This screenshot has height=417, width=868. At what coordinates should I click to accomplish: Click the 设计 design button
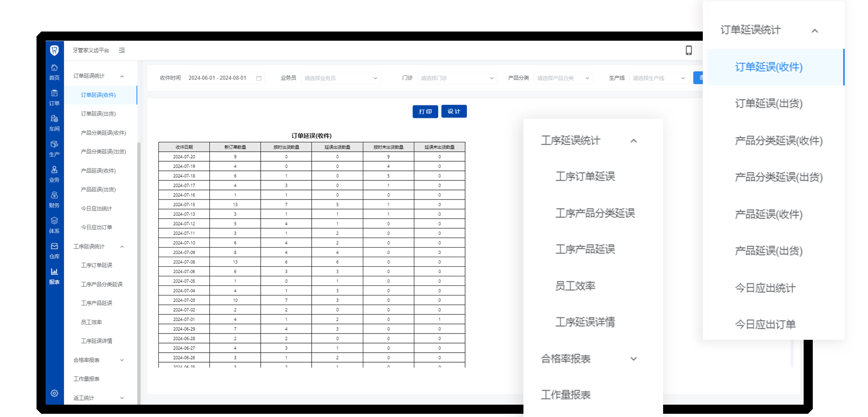454,111
